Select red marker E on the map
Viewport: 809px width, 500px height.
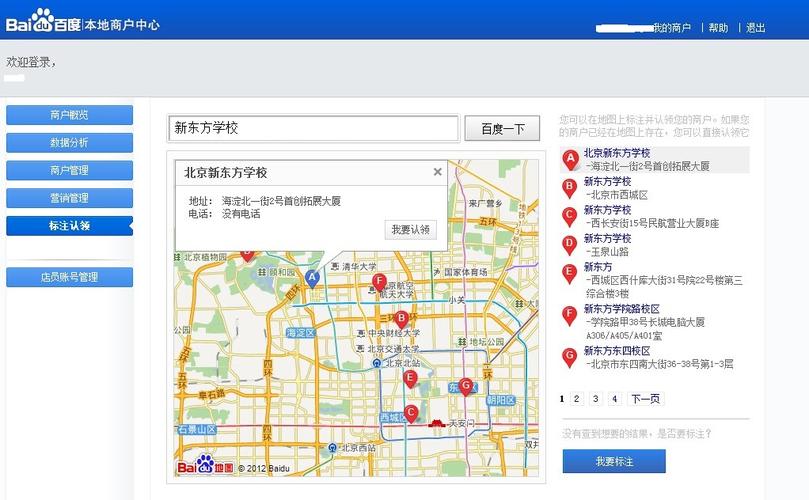(409, 377)
